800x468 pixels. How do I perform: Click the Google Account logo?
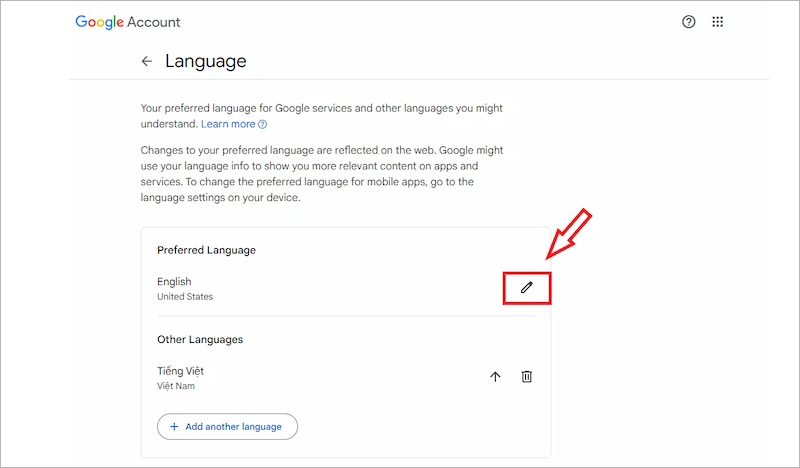pyautogui.click(x=128, y=22)
